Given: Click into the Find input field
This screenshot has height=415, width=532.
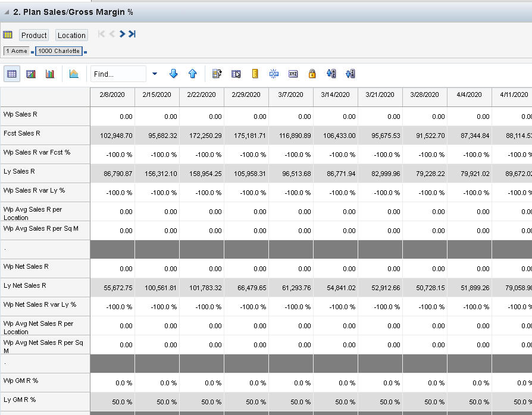Looking at the screenshot, I should [118, 74].
